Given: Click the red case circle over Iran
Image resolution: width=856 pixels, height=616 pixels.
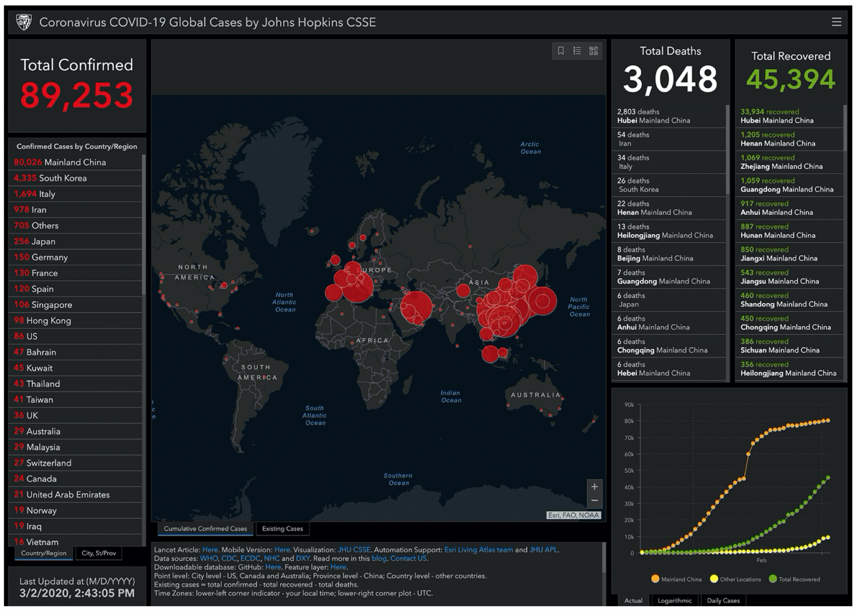Looking at the screenshot, I should (416, 307).
